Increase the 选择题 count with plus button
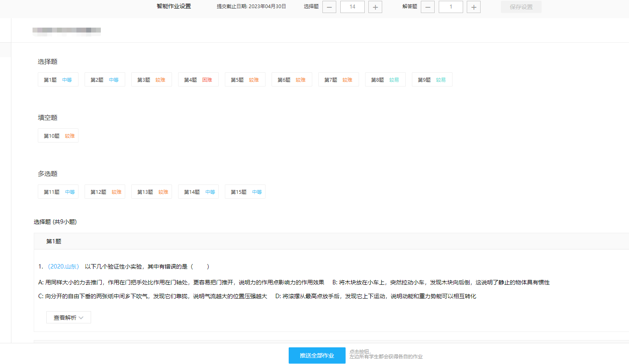This screenshot has width=629, height=364. [375, 7]
